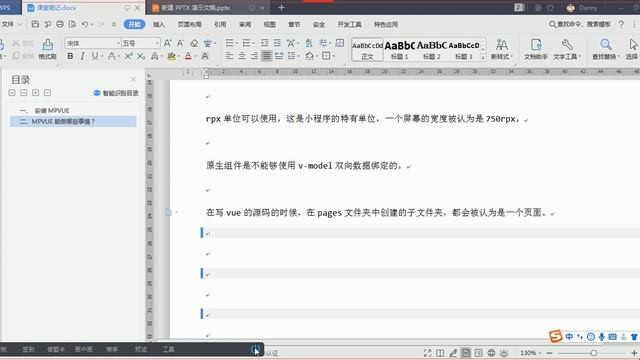Open a new document tab with plus
Image resolution: width=640 pixels, height=360 pixels.
pyautogui.click(x=281, y=7)
